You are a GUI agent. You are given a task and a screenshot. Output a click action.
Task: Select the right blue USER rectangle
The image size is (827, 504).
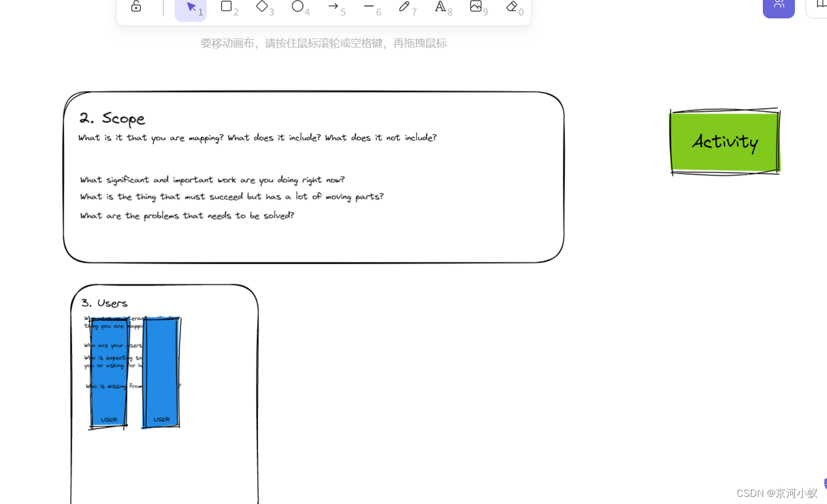click(x=161, y=373)
